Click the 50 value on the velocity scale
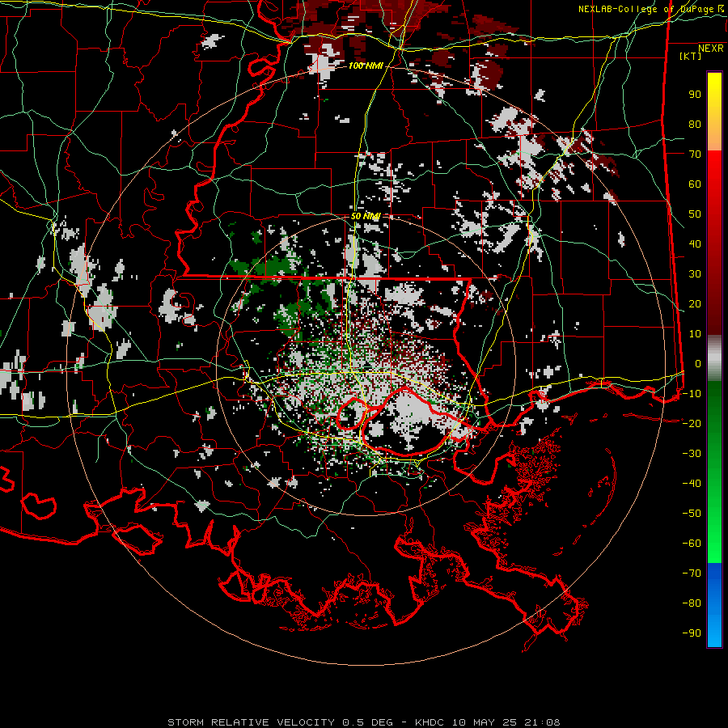Screen dimensions: 728x728 (695, 214)
